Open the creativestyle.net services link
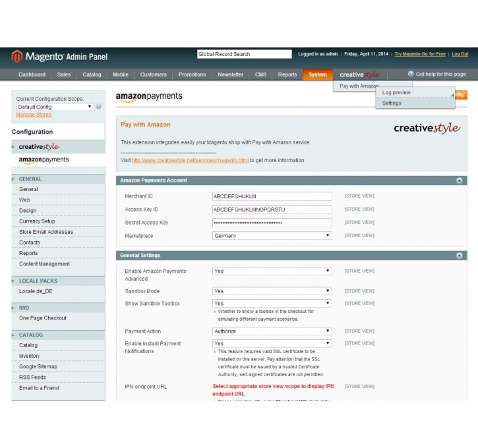 [x=190, y=160]
